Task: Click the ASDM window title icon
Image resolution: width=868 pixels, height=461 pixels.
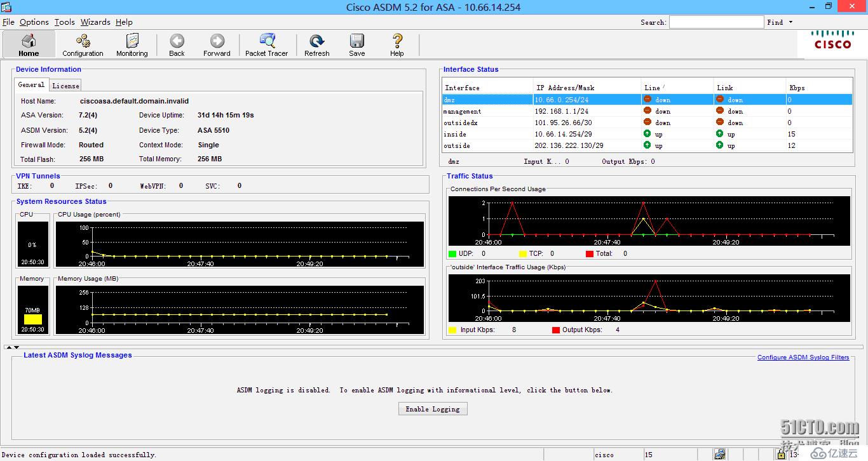Action: tap(6, 6)
